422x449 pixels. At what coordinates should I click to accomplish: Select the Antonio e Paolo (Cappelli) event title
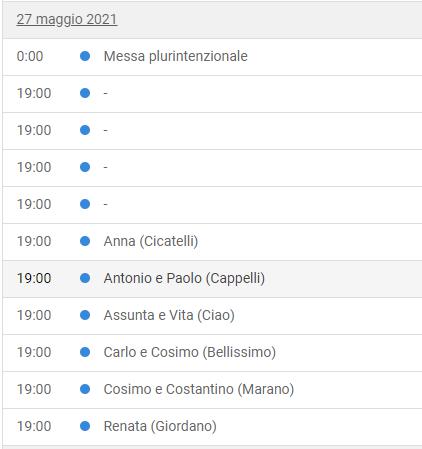point(184,278)
